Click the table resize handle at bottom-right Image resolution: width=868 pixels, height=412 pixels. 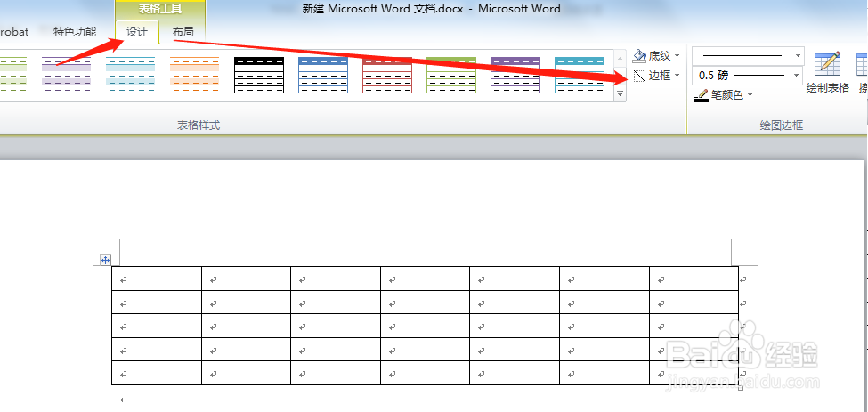tap(742, 388)
